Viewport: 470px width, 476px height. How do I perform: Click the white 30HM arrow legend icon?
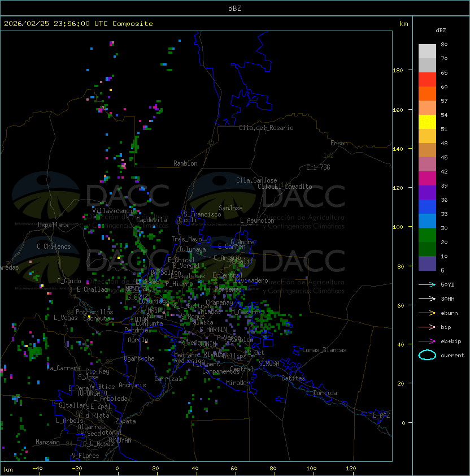coord(427,298)
